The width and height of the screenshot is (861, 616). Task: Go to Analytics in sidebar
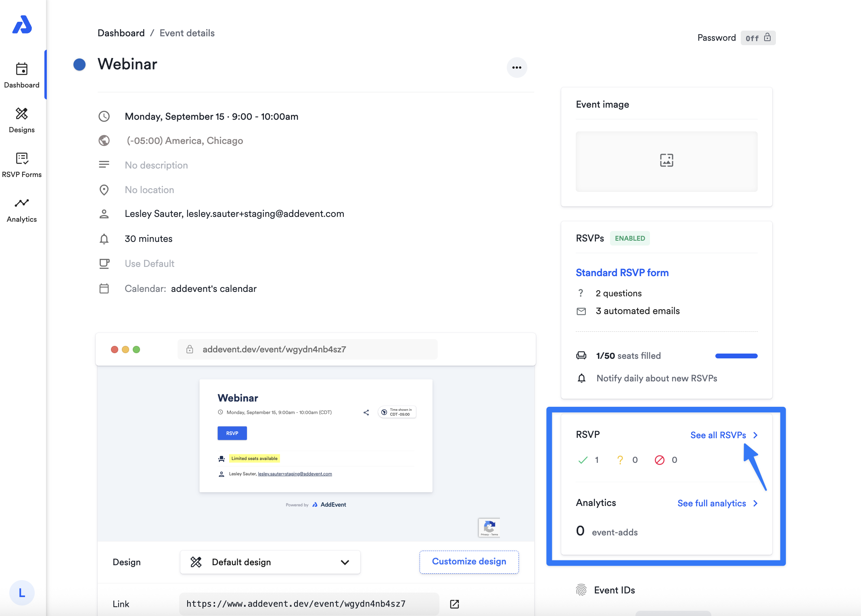pos(22,210)
